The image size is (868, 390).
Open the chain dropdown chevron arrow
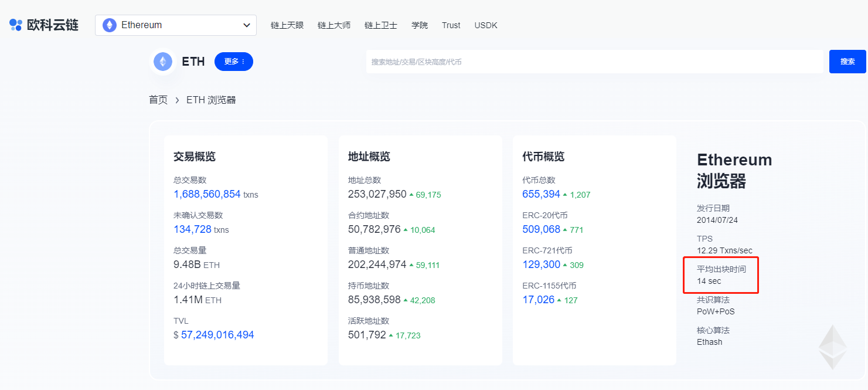tap(246, 25)
